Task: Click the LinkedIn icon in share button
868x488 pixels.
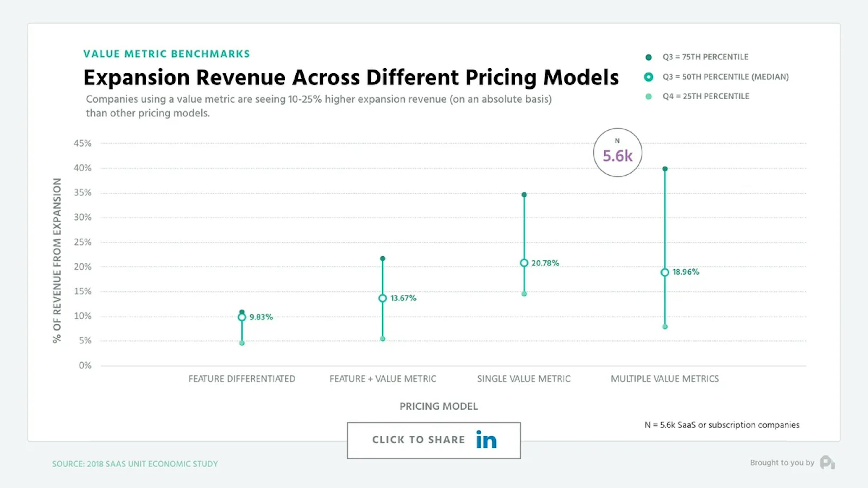Action: [486, 439]
